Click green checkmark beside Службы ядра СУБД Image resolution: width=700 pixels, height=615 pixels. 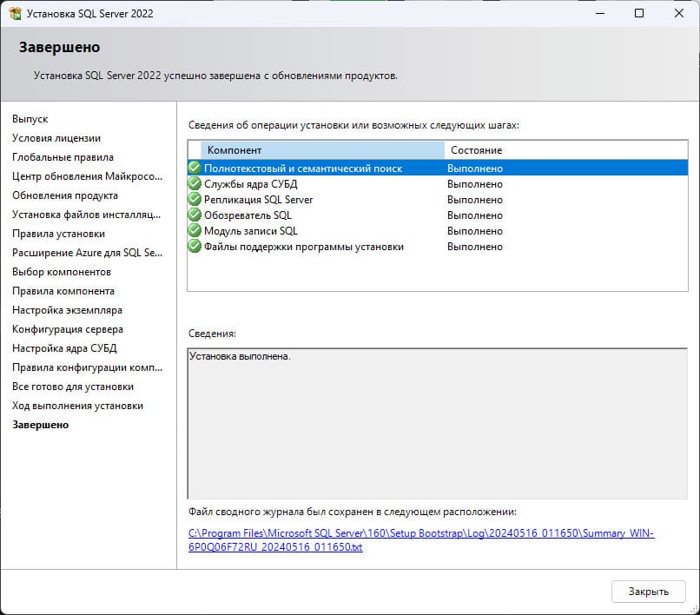[195, 183]
